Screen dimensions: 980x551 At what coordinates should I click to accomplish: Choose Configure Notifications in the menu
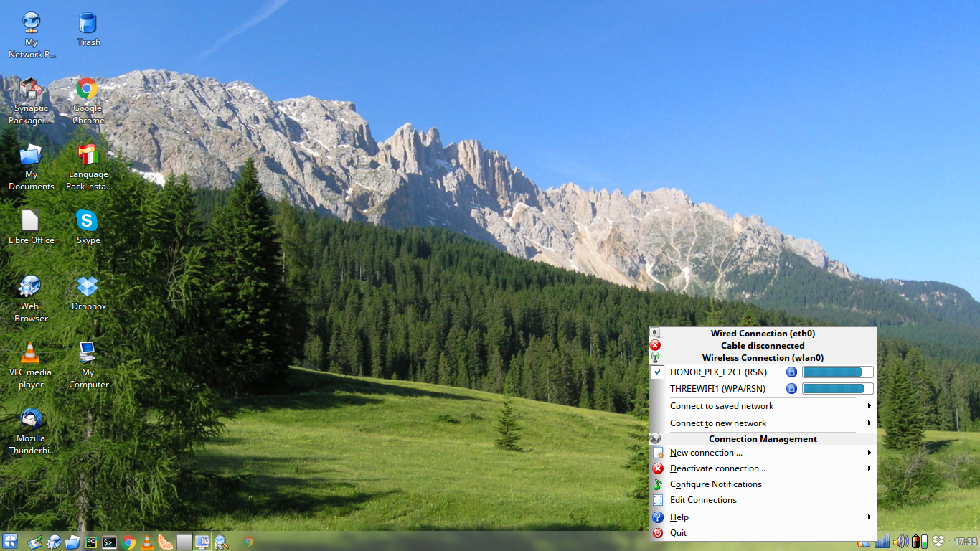[x=715, y=484]
